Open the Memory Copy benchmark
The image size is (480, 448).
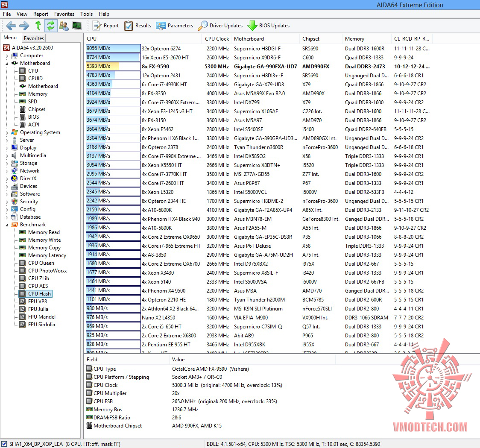pyautogui.click(x=44, y=248)
